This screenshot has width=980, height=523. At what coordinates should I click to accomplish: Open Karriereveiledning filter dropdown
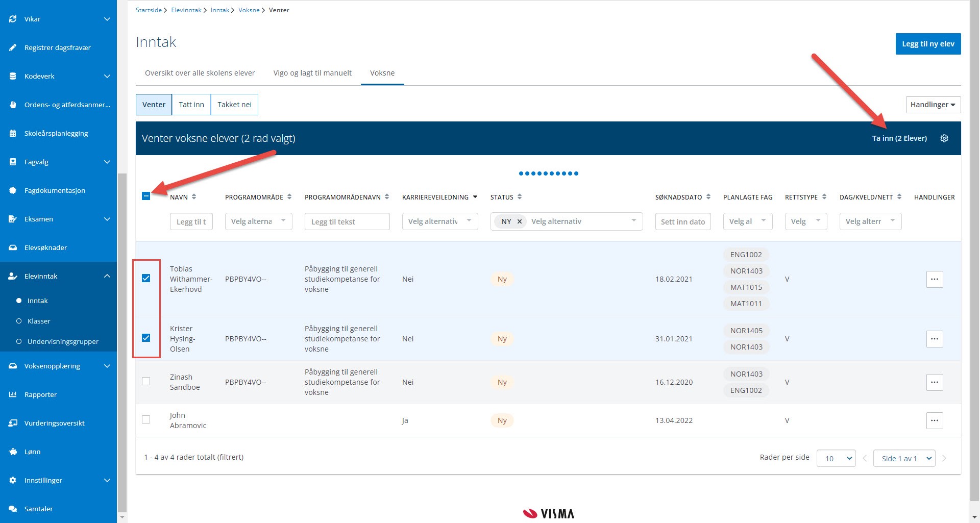coord(440,221)
